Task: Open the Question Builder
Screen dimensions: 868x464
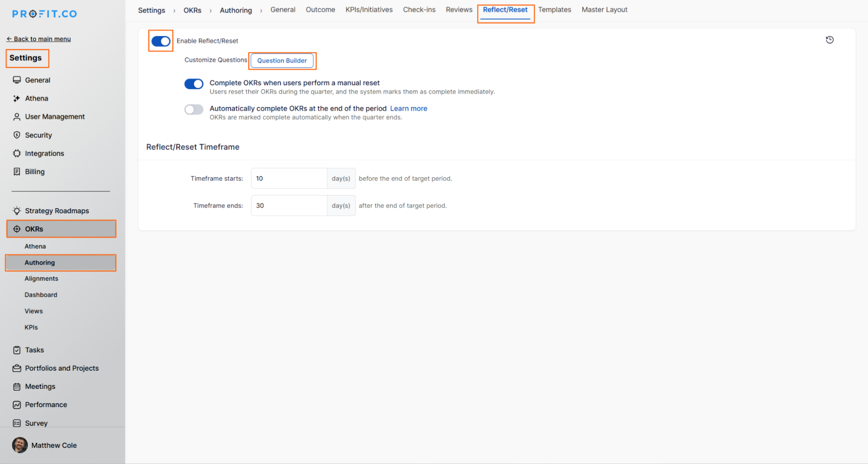Action: (x=282, y=61)
